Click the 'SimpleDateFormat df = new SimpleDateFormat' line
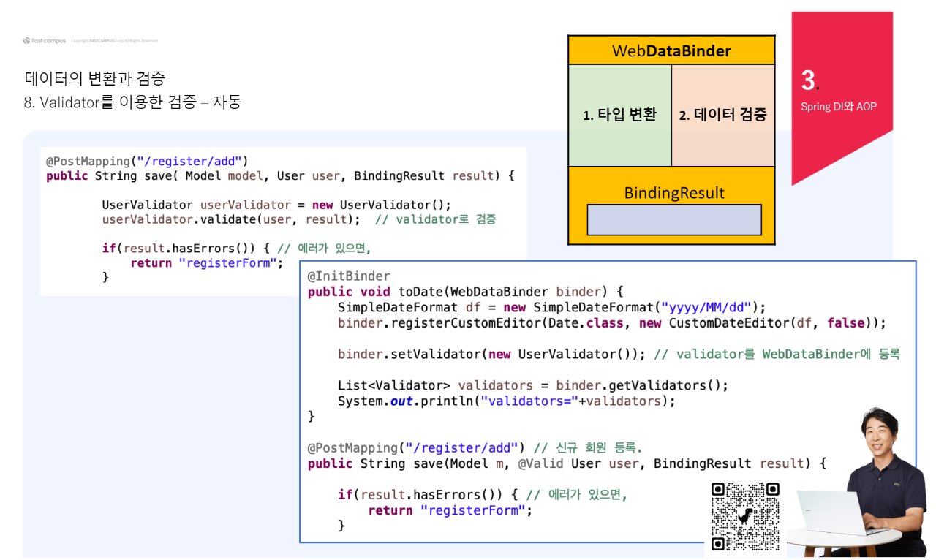 pyautogui.click(x=551, y=307)
